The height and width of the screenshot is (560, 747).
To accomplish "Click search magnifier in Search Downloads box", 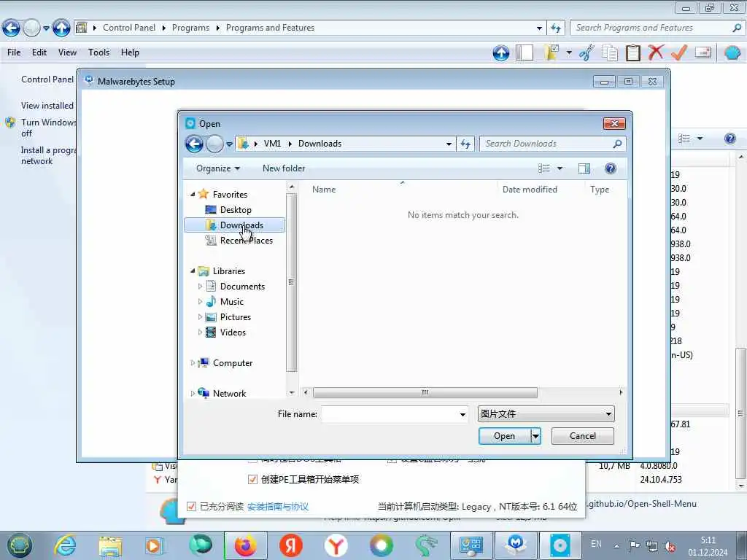I will point(617,144).
